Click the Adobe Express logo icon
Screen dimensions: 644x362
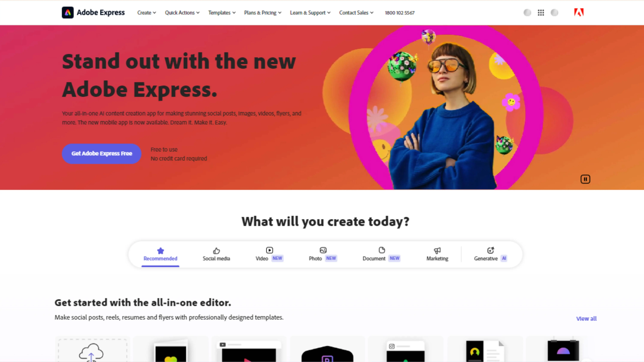tap(68, 12)
